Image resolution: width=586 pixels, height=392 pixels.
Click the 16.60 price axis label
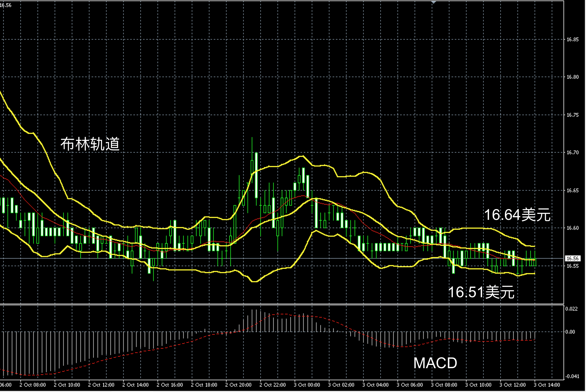(x=573, y=228)
